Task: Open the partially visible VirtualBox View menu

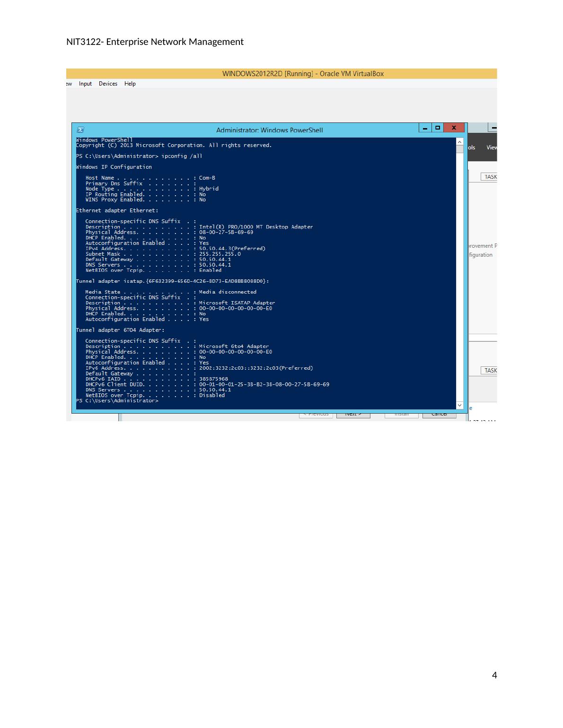Action: point(69,84)
